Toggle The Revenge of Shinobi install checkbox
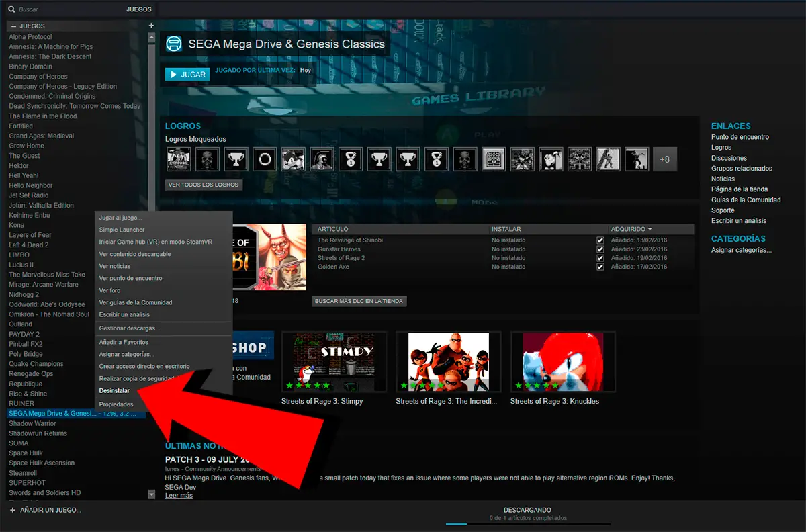The image size is (806, 532). tap(600, 240)
